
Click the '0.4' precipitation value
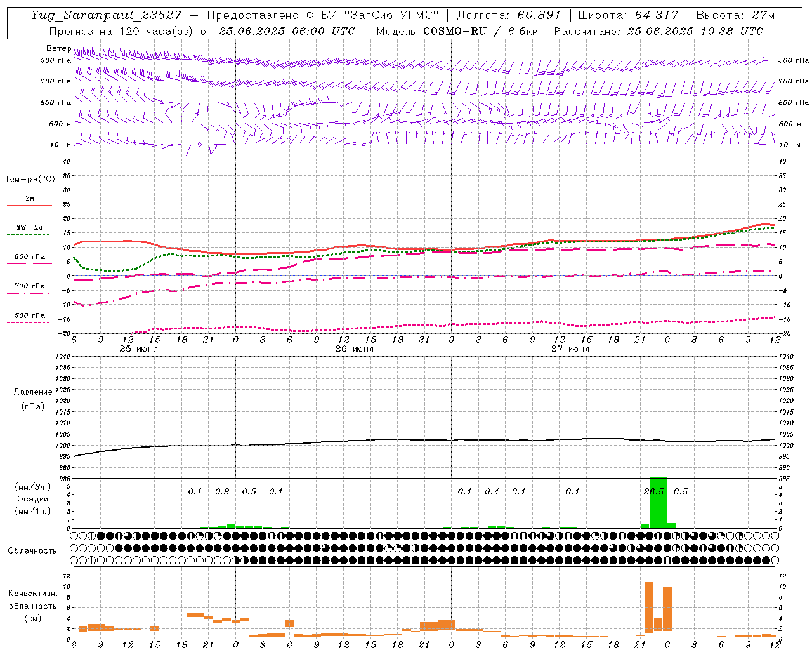click(492, 491)
